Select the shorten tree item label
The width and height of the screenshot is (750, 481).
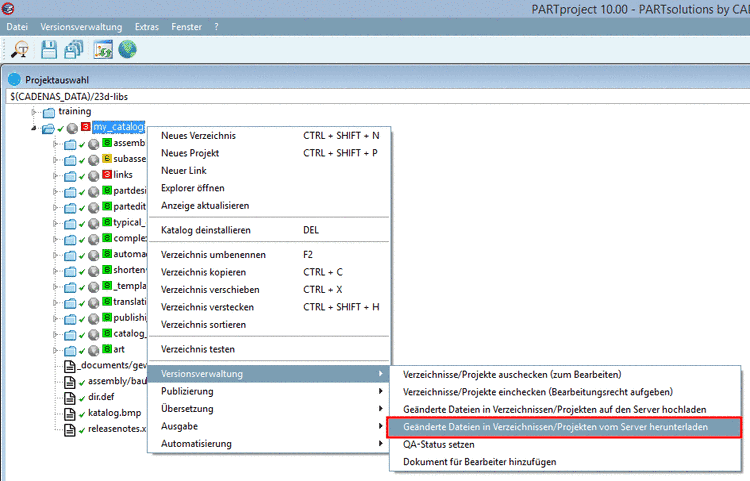[130, 270]
